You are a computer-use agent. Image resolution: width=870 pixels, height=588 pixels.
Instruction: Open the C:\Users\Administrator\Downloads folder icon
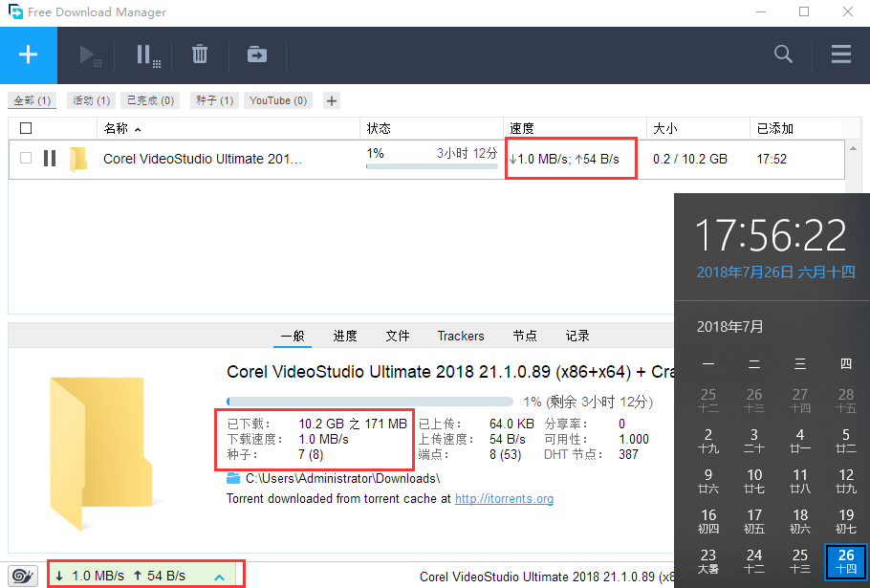(x=233, y=478)
